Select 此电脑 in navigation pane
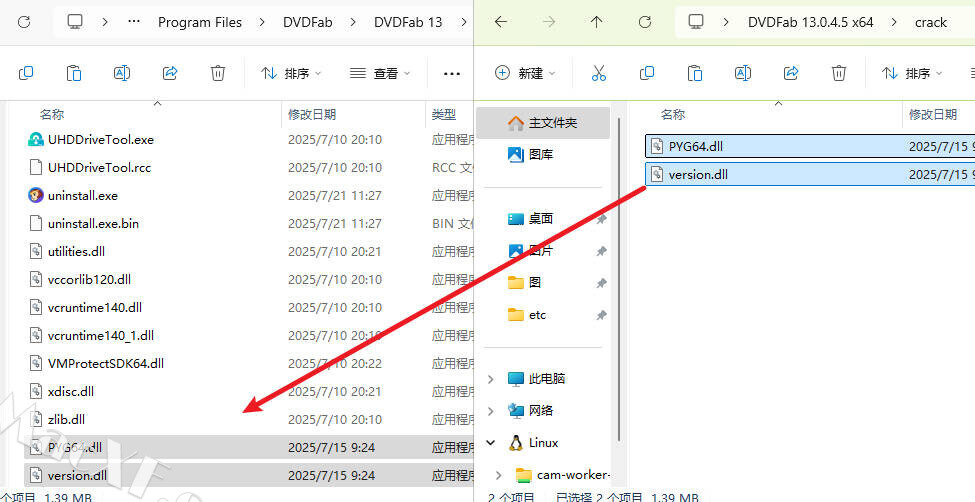This screenshot has width=975, height=502. 547,379
